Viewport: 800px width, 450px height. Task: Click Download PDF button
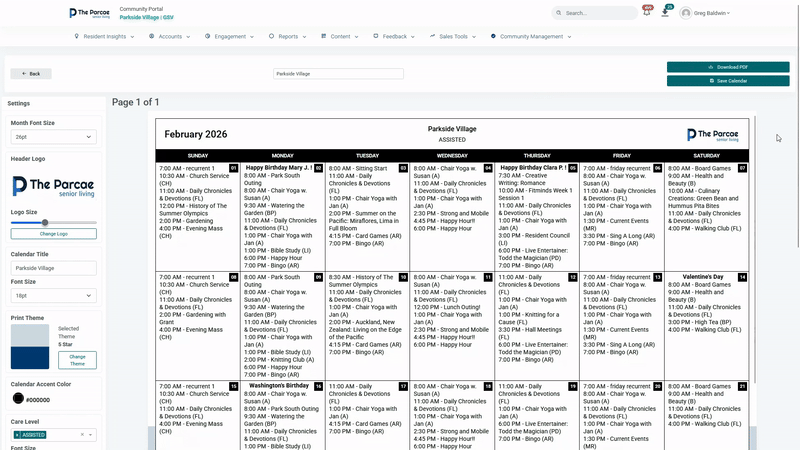(728, 67)
